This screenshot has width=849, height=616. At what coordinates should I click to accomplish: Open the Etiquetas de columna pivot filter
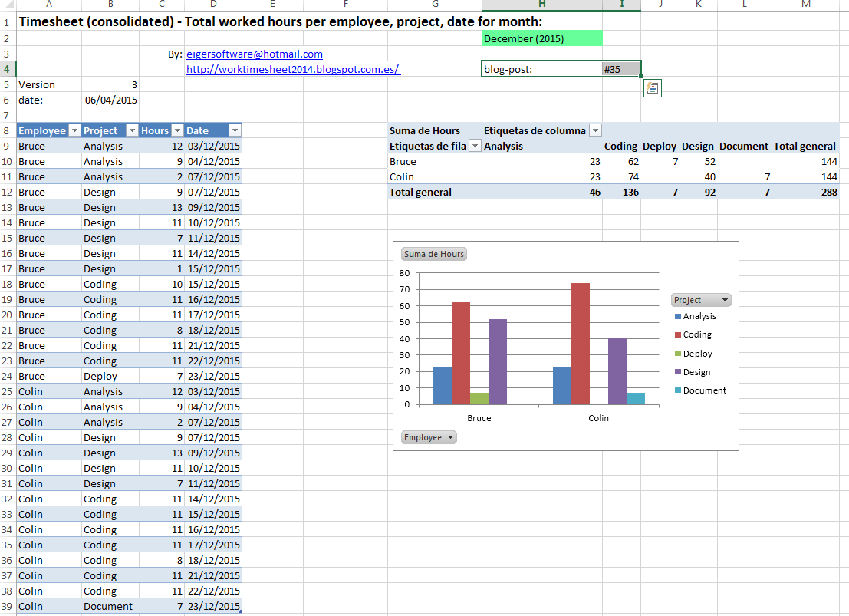(x=595, y=130)
